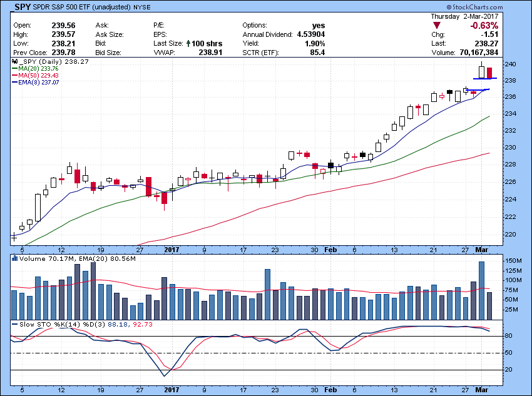Click the Feb date label under price chart
This screenshot has width=532, height=396.
coord(330,250)
